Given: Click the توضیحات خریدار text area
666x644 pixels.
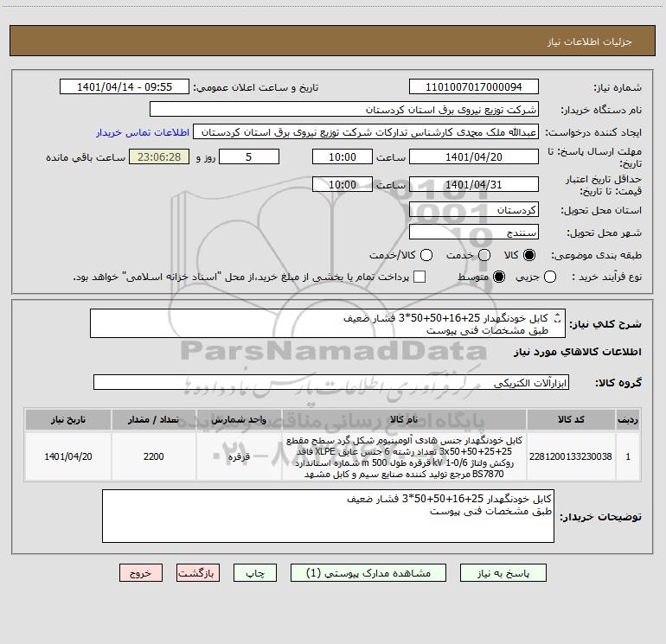Looking at the screenshot, I should pyautogui.click(x=328, y=516).
